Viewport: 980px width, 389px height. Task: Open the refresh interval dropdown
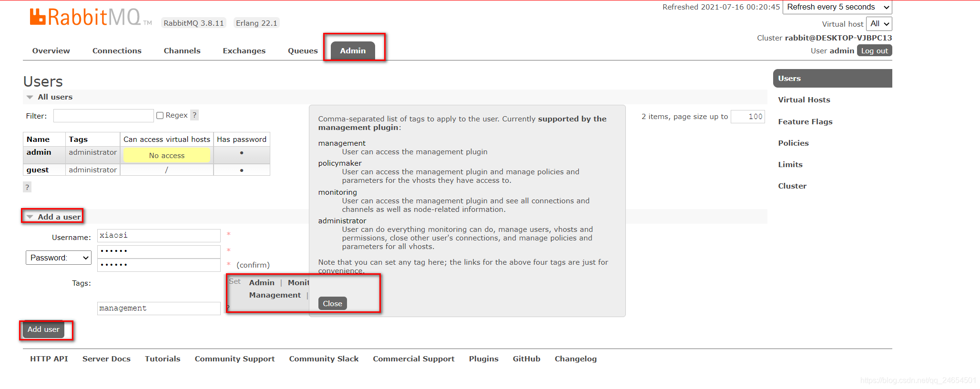click(837, 7)
